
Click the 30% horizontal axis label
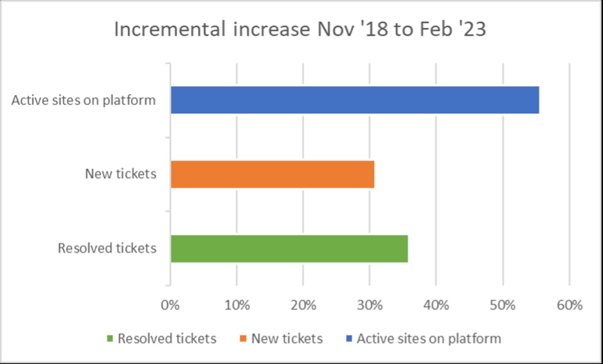pos(370,305)
